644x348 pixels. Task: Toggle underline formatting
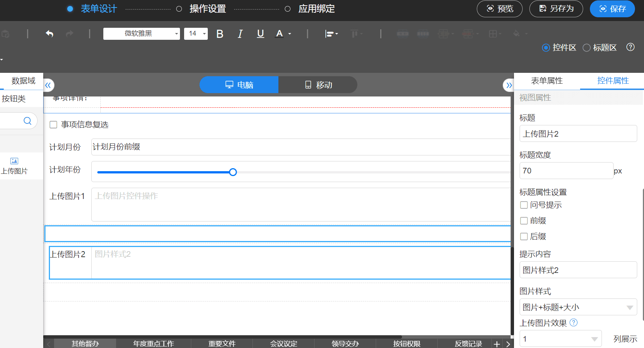point(260,34)
